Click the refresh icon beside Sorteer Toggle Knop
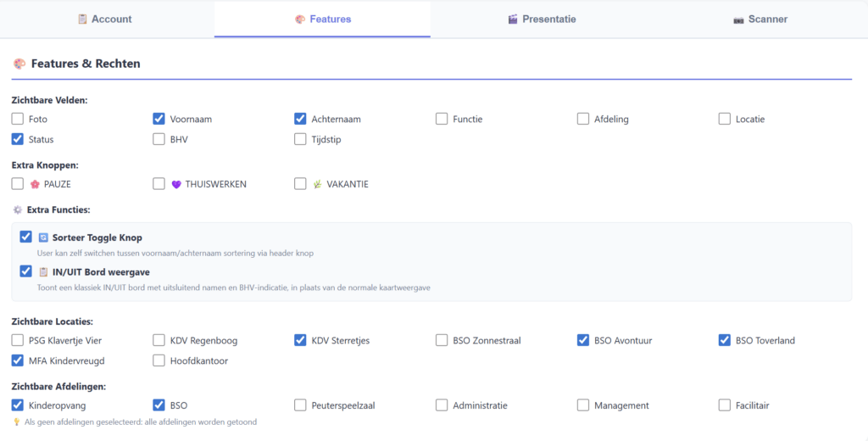This screenshot has height=441, width=868. tap(43, 237)
